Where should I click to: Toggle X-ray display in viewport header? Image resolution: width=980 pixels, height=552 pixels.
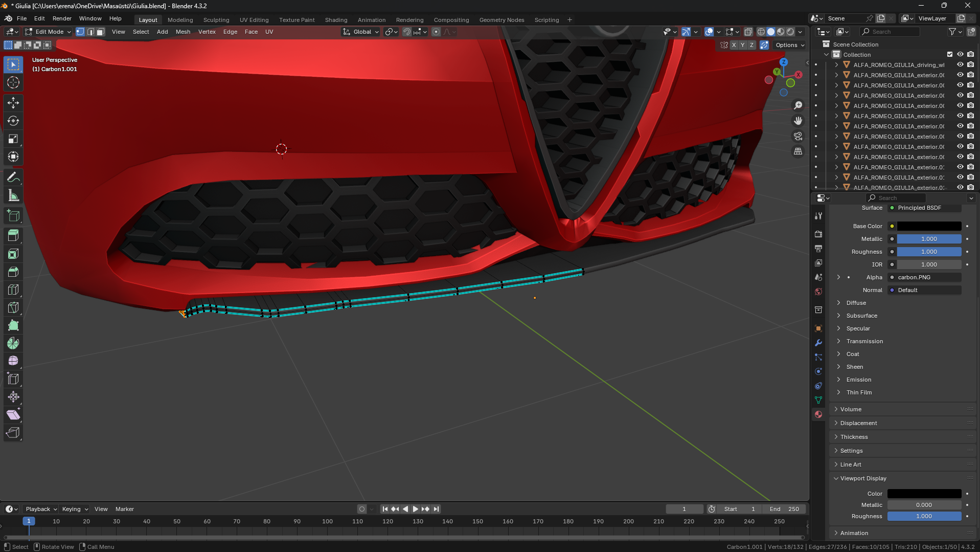[748, 32]
